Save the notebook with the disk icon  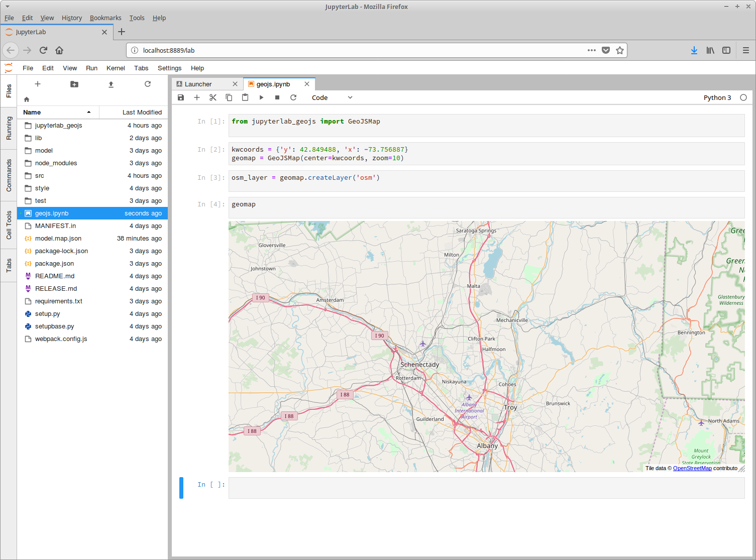(x=181, y=97)
